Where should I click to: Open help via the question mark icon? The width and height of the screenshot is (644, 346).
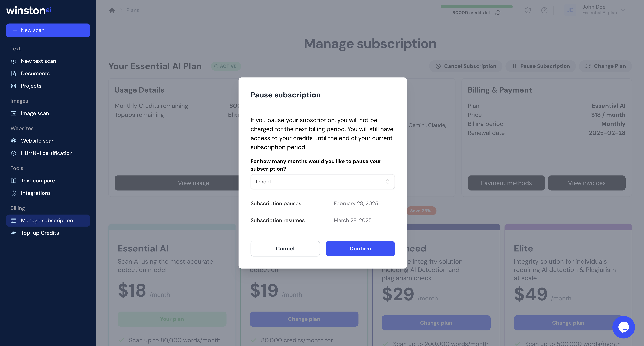[544, 10]
